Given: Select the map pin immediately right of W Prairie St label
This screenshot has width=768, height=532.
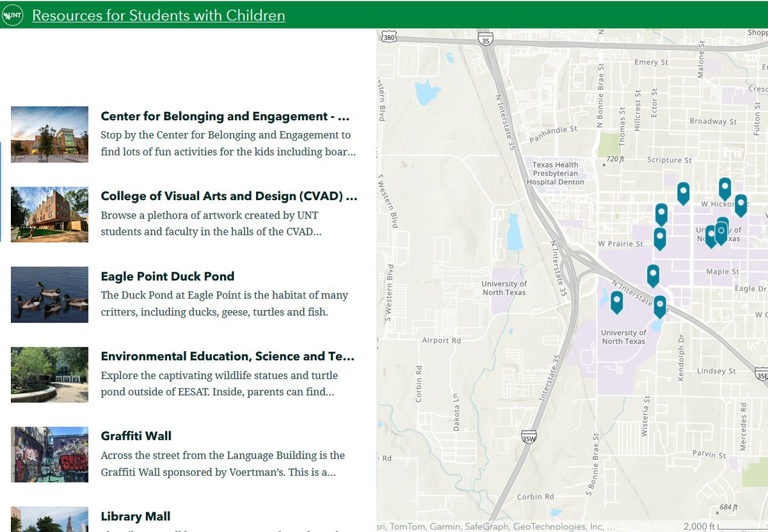Looking at the screenshot, I should tap(659, 239).
